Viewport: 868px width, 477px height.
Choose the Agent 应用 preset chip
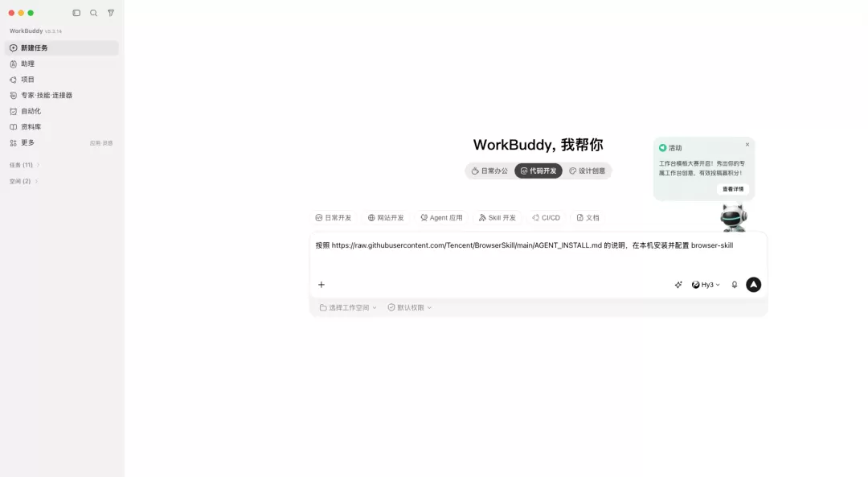(x=441, y=218)
